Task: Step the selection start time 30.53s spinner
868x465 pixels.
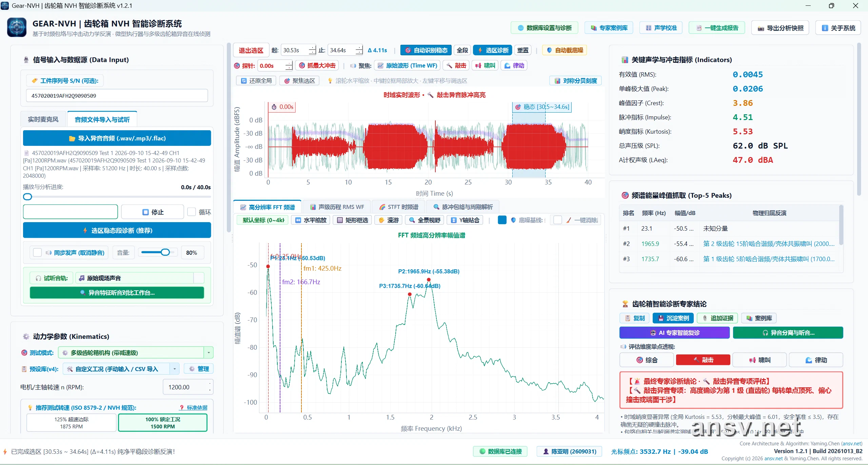Action: pyautogui.click(x=312, y=50)
